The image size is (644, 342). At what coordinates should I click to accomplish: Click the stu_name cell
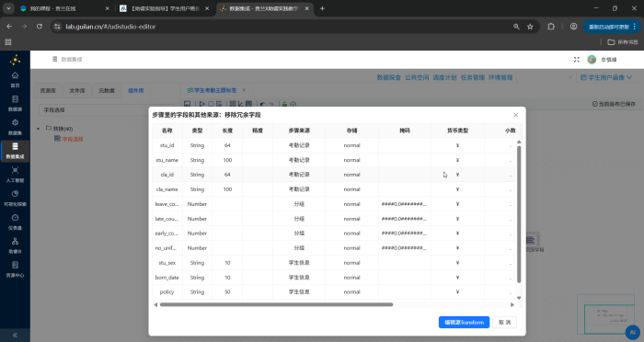click(167, 160)
